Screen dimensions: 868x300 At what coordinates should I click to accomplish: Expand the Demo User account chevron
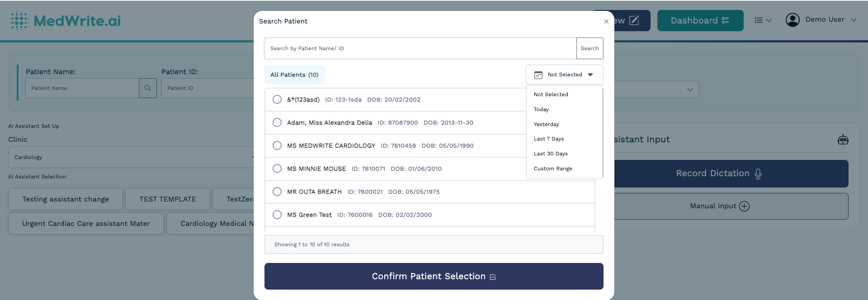coord(854,20)
